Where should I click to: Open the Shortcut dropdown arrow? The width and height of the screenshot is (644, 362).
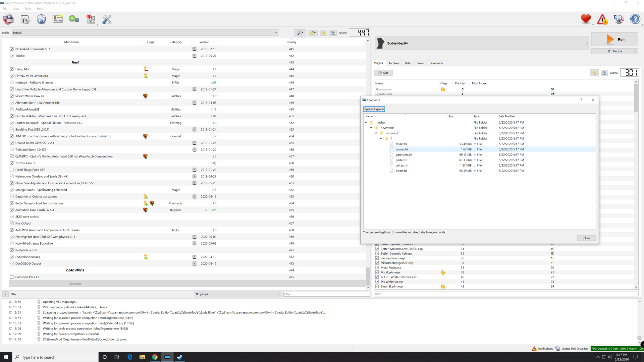635,51
